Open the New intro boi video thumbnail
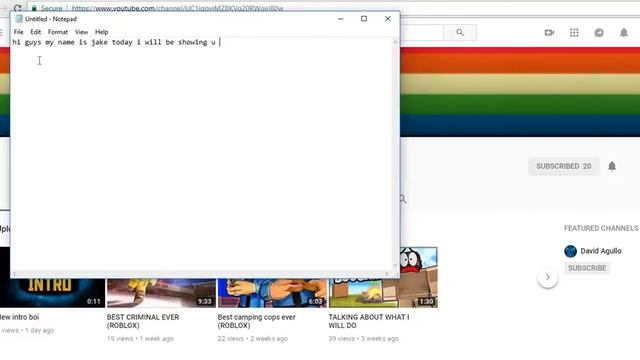Screen dimensions: 640x360 52,293
